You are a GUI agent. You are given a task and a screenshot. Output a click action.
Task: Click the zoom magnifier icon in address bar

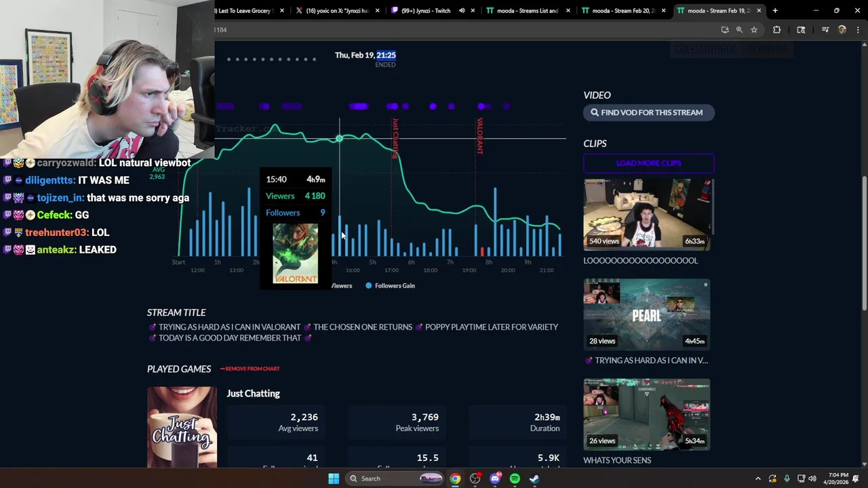point(739,30)
